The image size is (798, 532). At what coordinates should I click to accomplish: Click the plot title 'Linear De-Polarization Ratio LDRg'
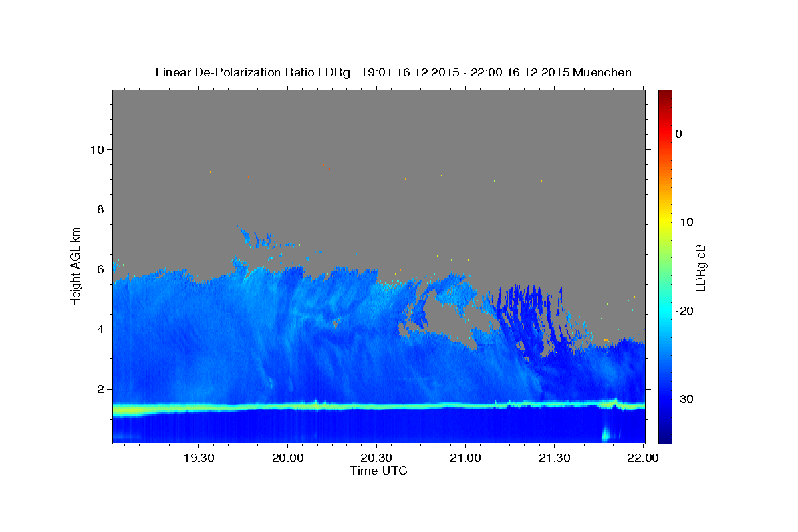pyautogui.click(x=253, y=72)
